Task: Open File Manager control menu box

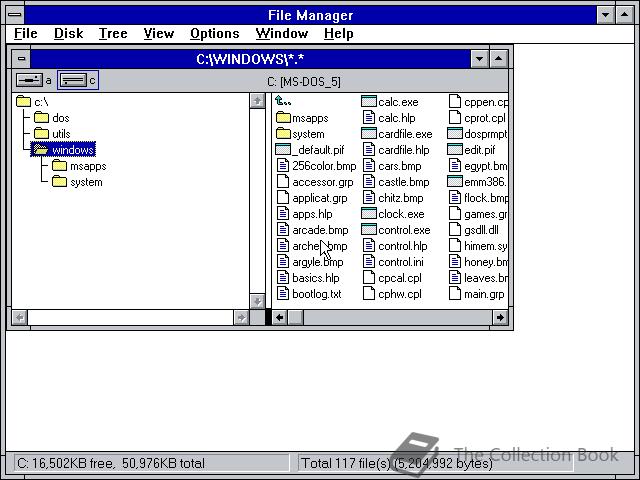Action: (15, 15)
